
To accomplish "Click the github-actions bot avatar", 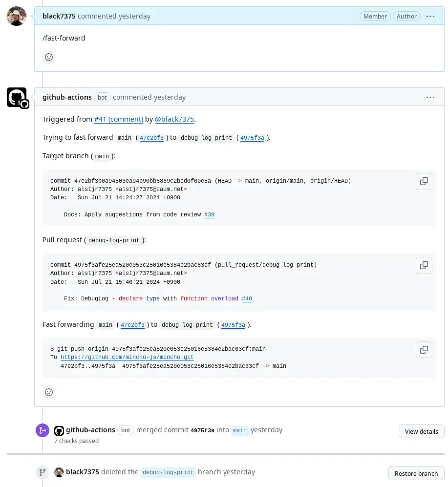I will (18, 98).
